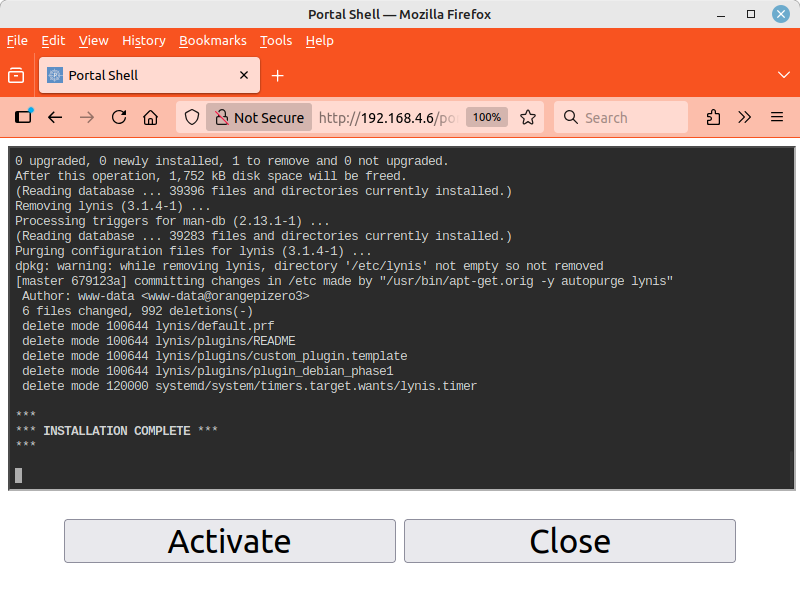Go back with the left arrow
Image resolution: width=800 pixels, height=590 pixels.
[55, 117]
